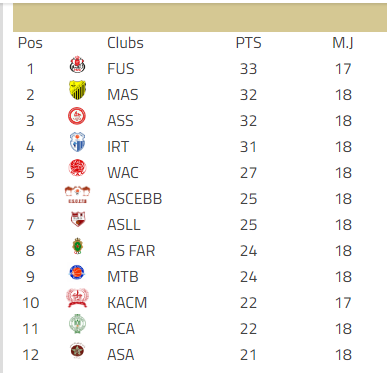Click the ASA club crest
The image size is (387, 373).
[x=77, y=351]
